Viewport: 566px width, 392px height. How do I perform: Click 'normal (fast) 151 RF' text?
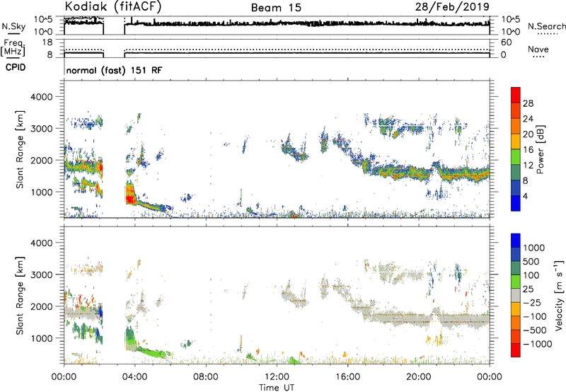click(114, 70)
